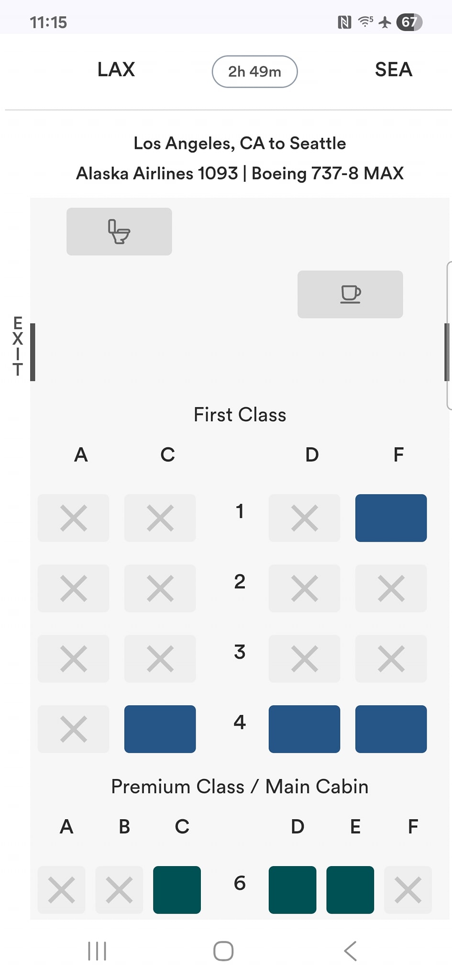
Task: Select Main Cabin seat 6C
Action: (177, 890)
